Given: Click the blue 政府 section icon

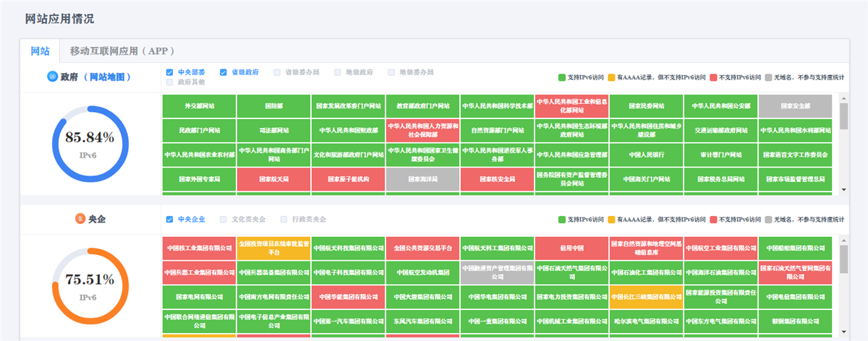Looking at the screenshot, I should pos(52,77).
